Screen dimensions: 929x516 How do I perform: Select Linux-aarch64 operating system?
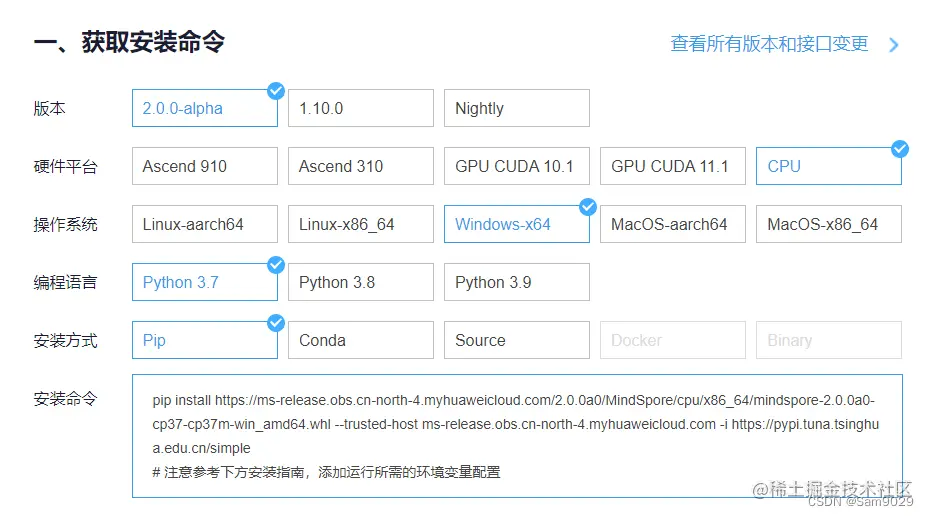204,224
